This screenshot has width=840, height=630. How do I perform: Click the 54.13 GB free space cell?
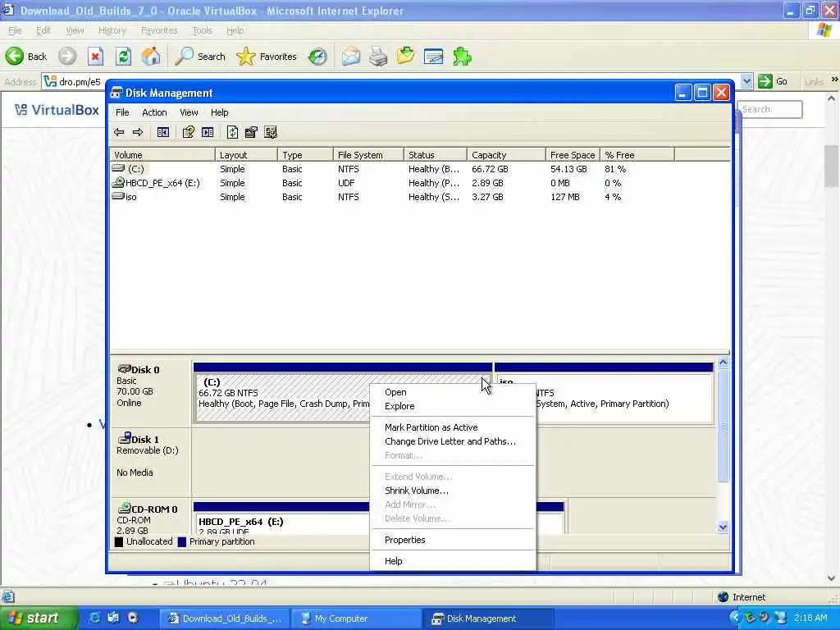[x=568, y=169]
